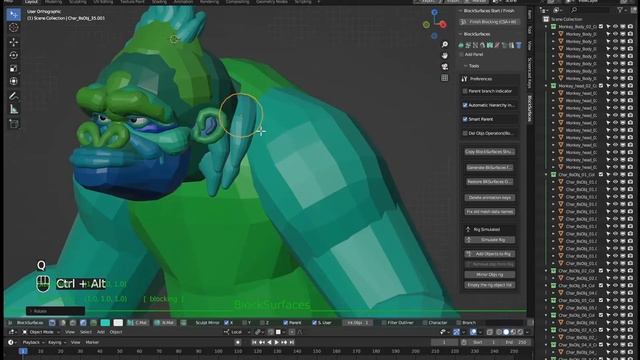Select the 3D Cursor tool
Screen dimensions: 640x360
pyautogui.click(x=13, y=28)
